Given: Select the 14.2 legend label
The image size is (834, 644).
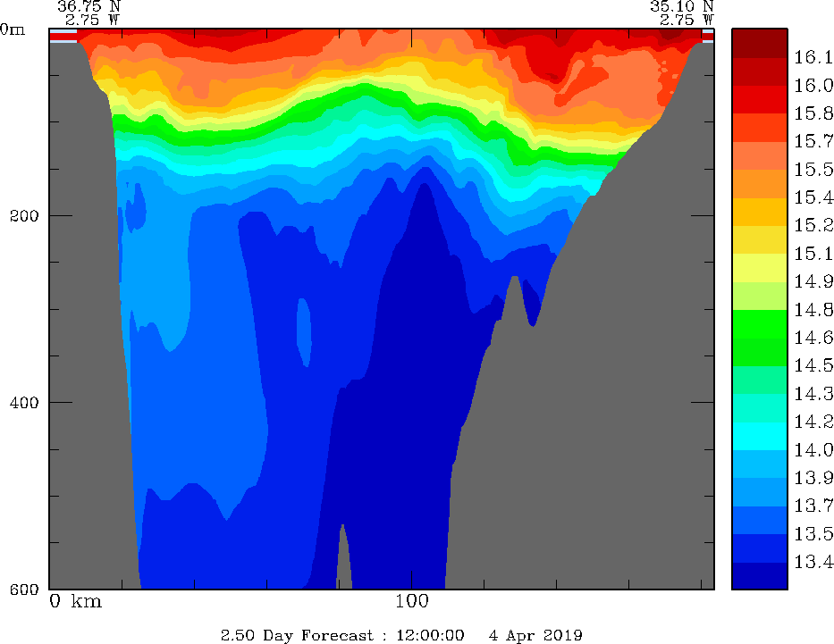Looking at the screenshot, I should click(x=813, y=422).
